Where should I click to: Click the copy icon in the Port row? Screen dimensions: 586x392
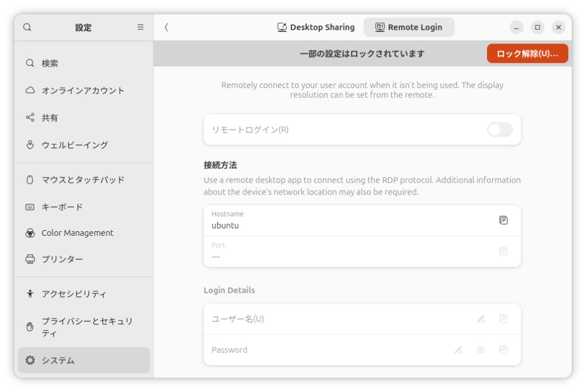coord(503,251)
